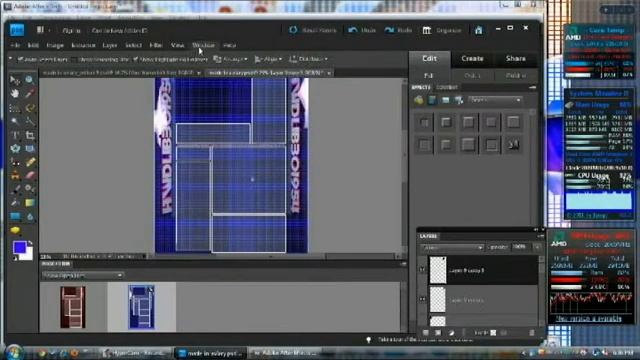Click the Redo button

(x=398, y=30)
